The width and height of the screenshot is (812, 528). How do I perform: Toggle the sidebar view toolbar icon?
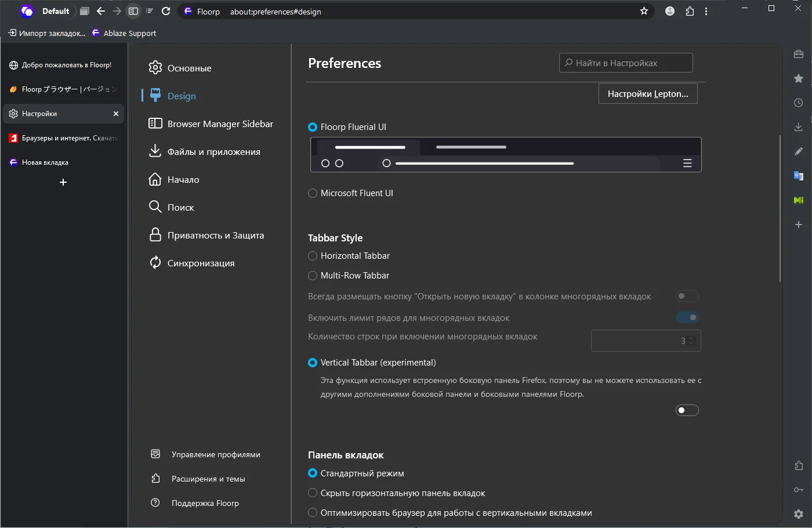click(133, 11)
